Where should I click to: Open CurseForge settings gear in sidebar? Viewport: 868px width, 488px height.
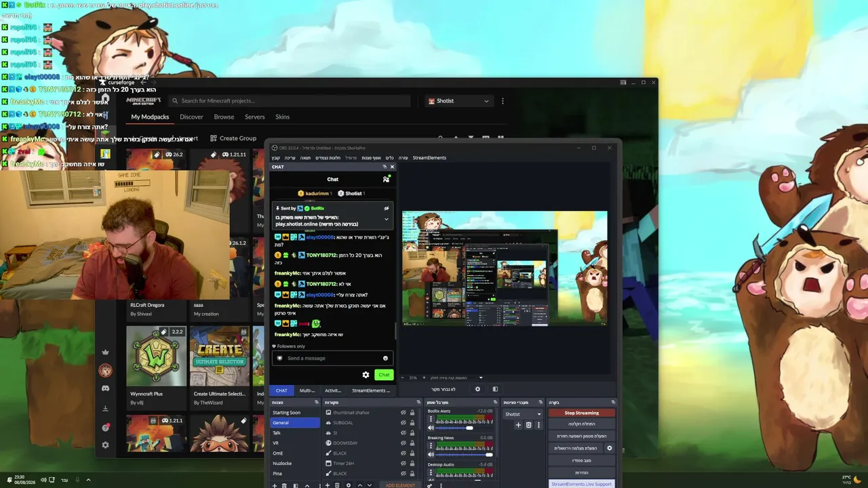[105, 445]
